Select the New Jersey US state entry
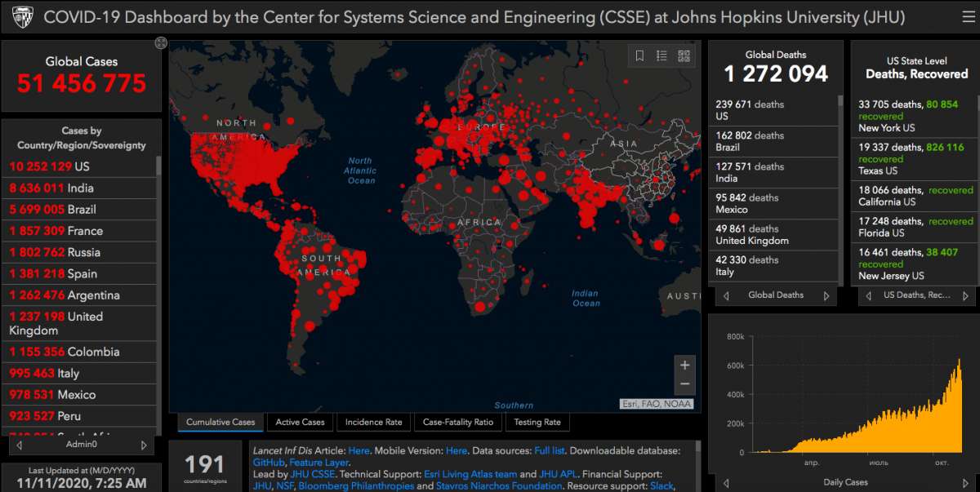Viewport: 980px width, 492px height. pyautogui.click(x=913, y=264)
